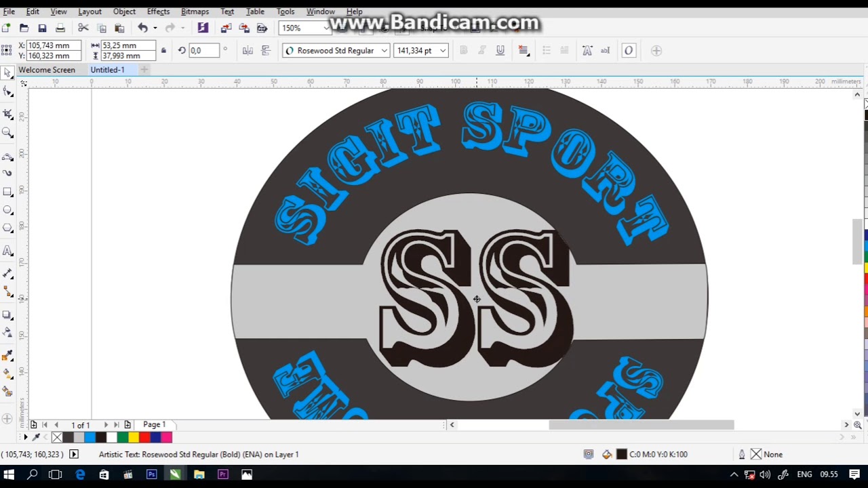Click the Print icon
The width and height of the screenshot is (868, 488).
click(60, 28)
